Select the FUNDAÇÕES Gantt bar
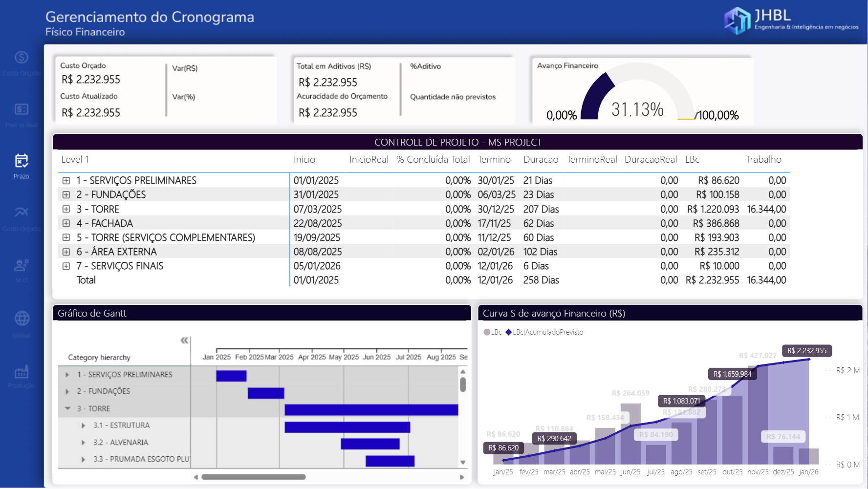This screenshot has width=868, height=489. coord(266,393)
